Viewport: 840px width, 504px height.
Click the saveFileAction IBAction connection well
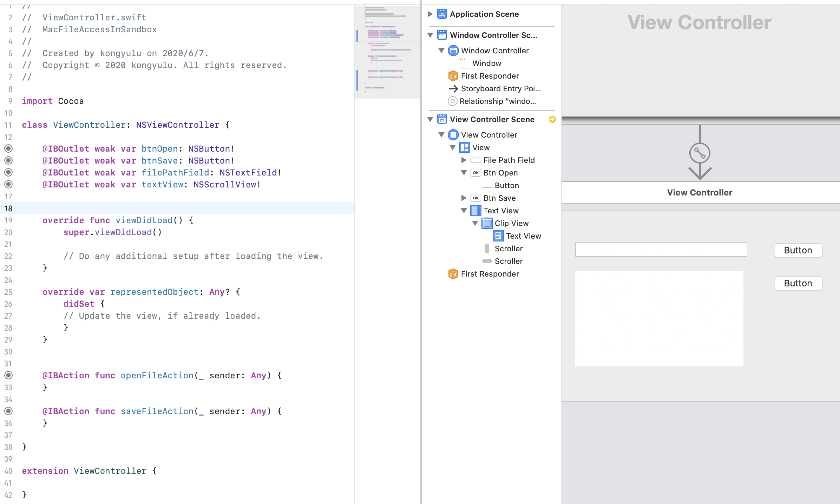click(8, 411)
